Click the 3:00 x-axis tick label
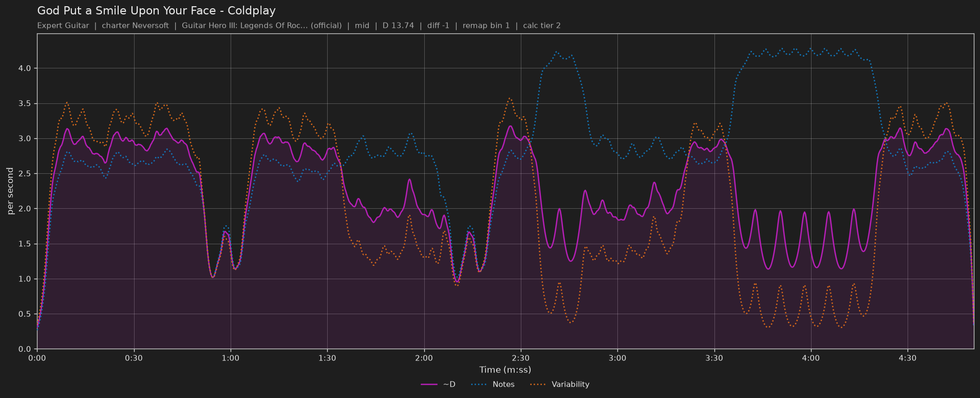 [x=617, y=358]
